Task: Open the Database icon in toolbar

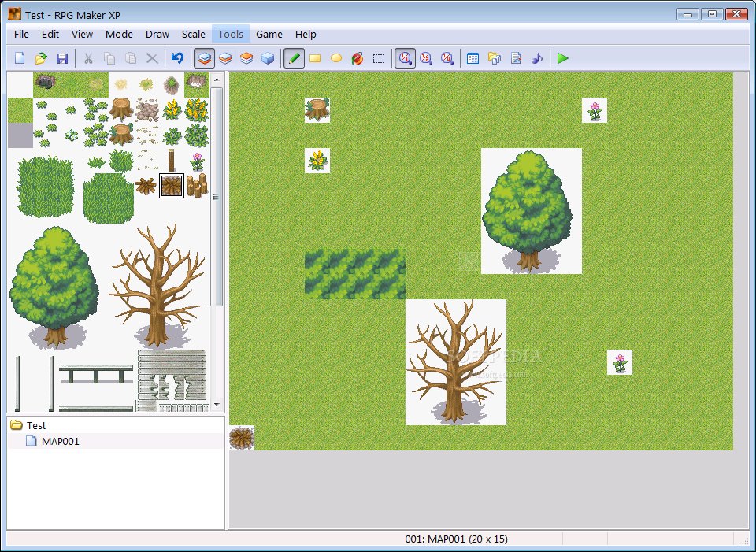Action: 473,58
